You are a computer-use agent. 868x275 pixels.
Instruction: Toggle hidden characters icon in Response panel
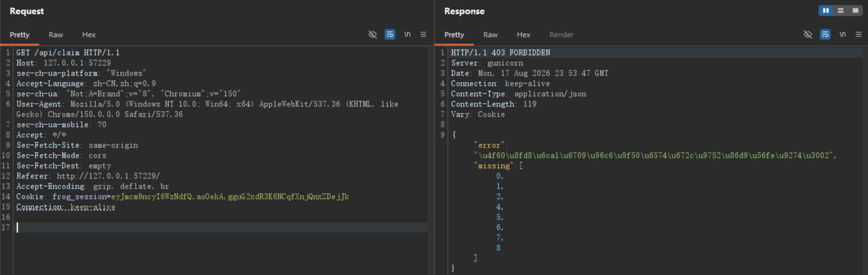(808, 34)
